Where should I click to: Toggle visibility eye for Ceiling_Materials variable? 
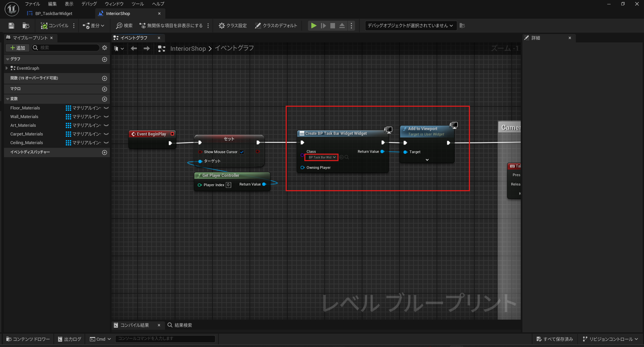pyautogui.click(x=106, y=143)
